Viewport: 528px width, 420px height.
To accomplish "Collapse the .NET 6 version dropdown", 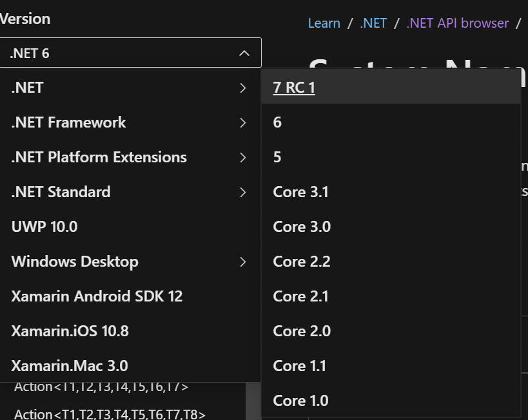I will [244, 53].
